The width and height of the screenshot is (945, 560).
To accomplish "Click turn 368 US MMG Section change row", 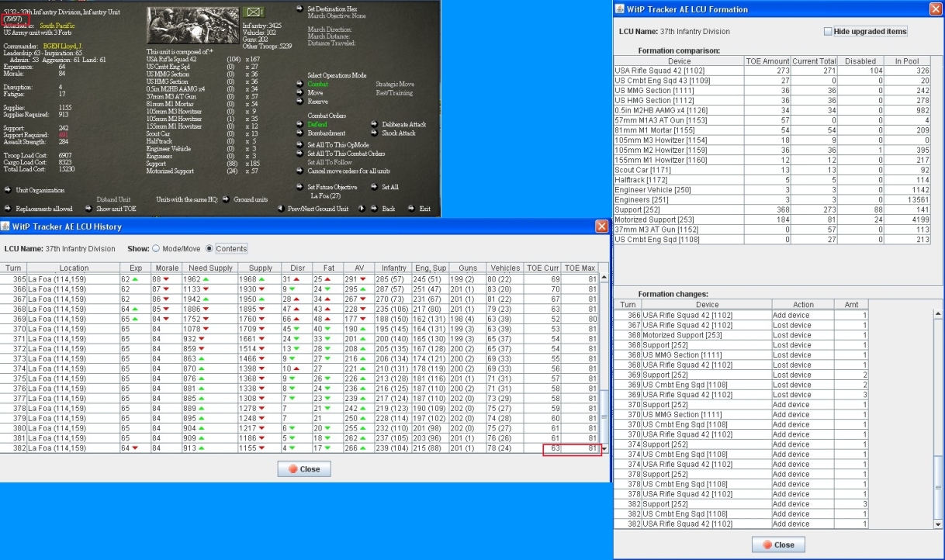I will pyautogui.click(x=741, y=354).
